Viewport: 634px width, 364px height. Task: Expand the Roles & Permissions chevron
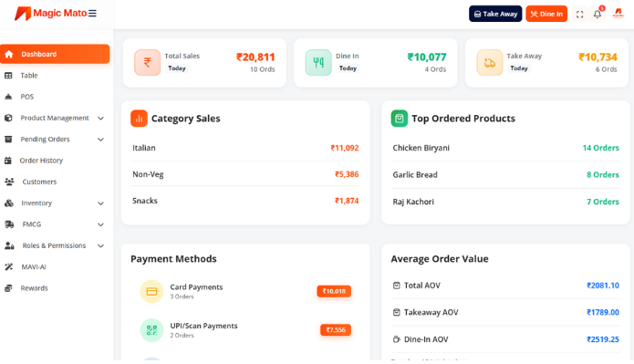[100, 246]
